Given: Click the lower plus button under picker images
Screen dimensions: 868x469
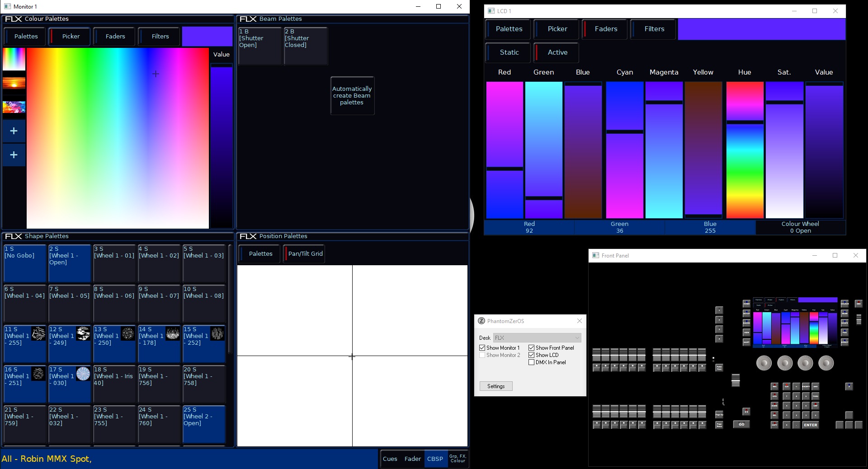Looking at the screenshot, I should pos(14,155).
